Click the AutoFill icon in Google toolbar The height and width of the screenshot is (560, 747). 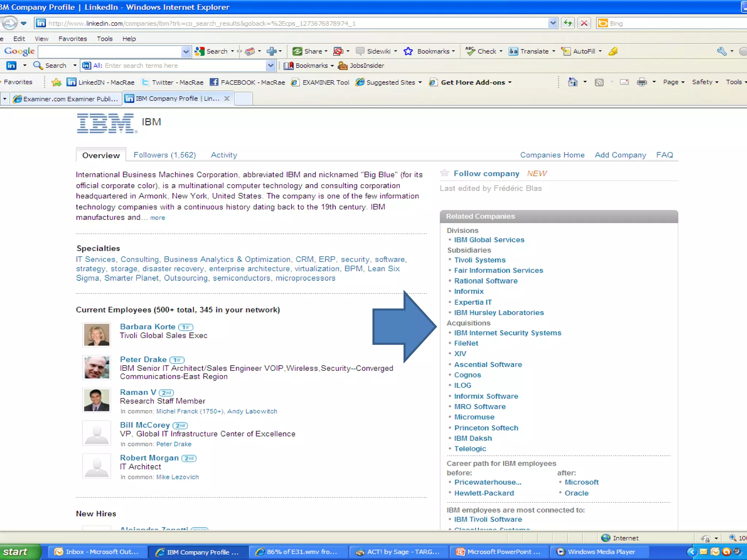tap(566, 51)
